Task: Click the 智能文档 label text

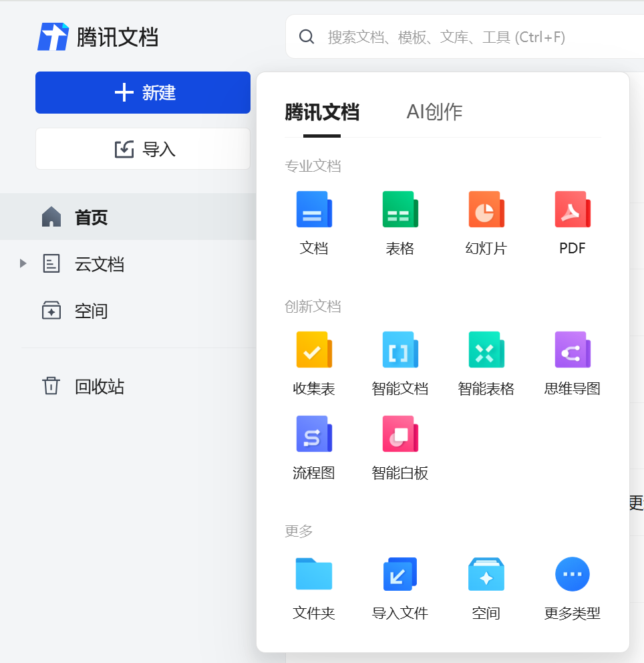Action: [x=400, y=388]
